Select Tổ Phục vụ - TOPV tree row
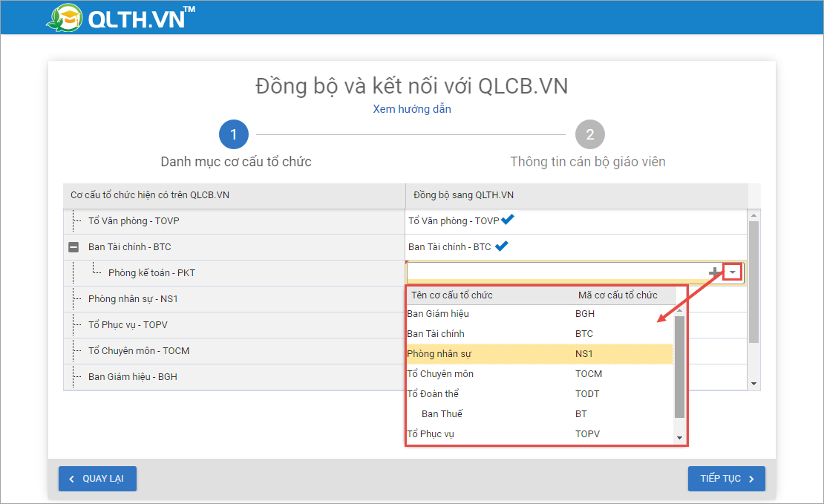 point(234,325)
